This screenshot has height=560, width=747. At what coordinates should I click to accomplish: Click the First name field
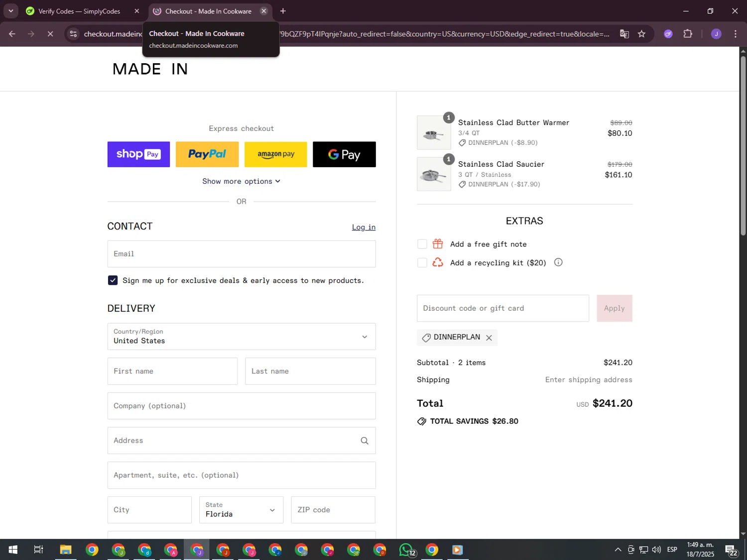point(172,371)
